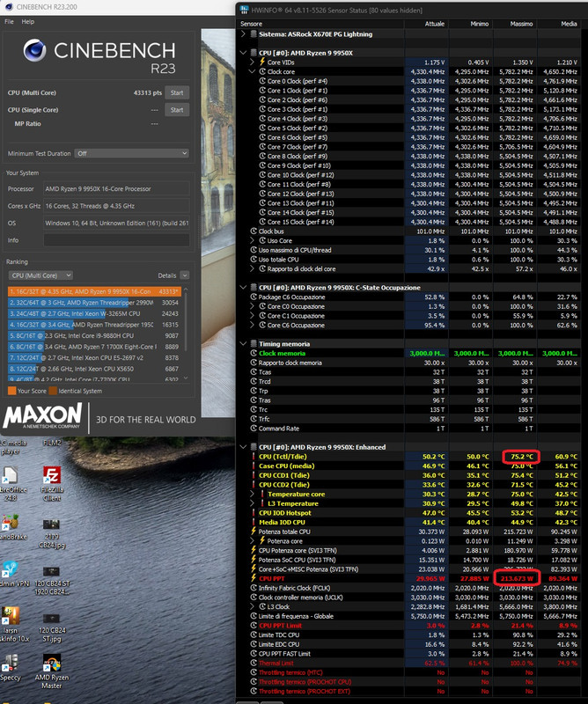This screenshot has width=588, height=704.
Task: Open the LibreOffice 24.8 desktop icon
Action: 11,482
